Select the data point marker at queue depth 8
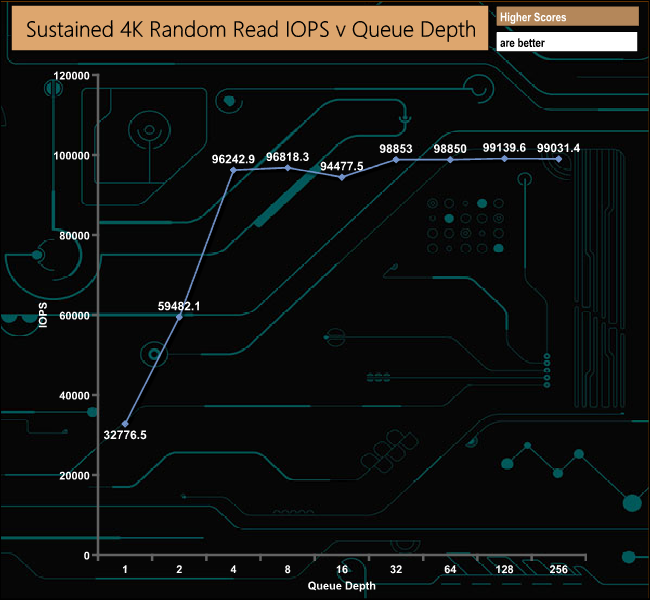Screen dimensions: 650x600 tap(288, 168)
